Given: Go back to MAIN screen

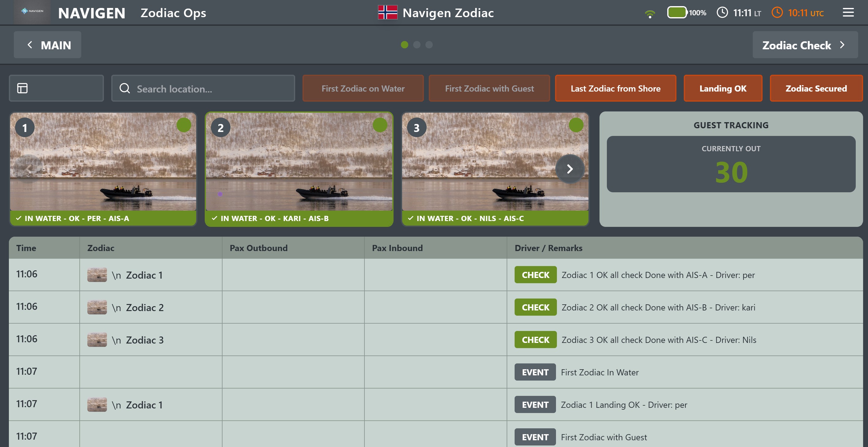Looking at the screenshot, I should coord(48,45).
